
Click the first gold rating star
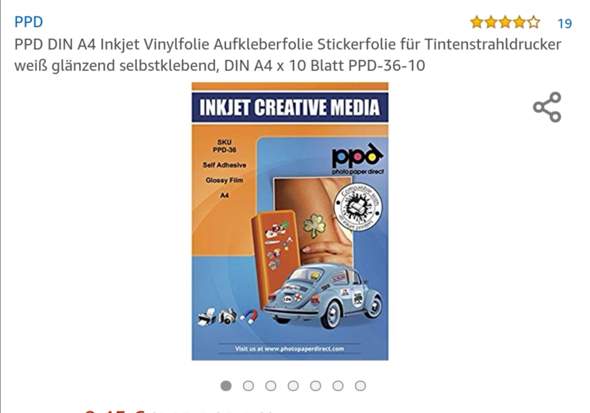pos(477,23)
